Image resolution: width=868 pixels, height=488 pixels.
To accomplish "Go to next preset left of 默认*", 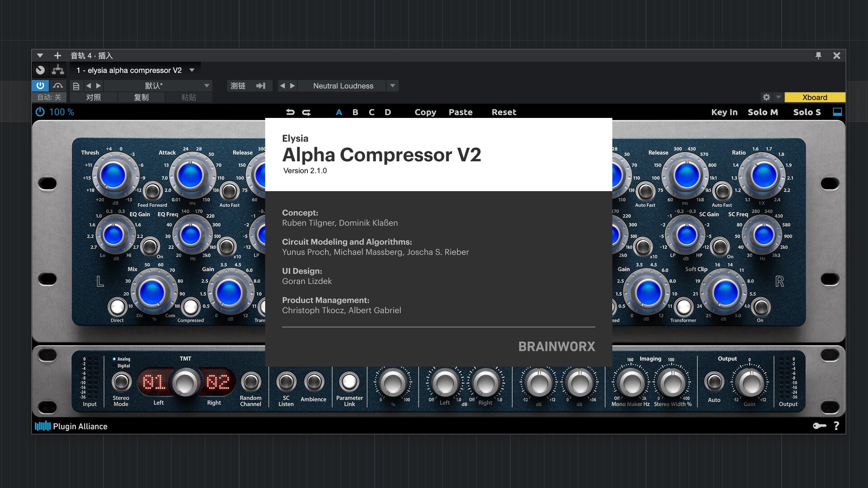I will 99,86.
